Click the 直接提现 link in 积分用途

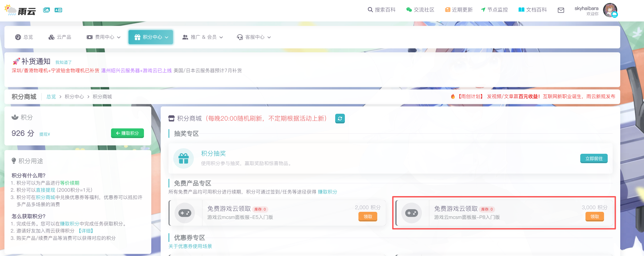click(x=45, y=190)
